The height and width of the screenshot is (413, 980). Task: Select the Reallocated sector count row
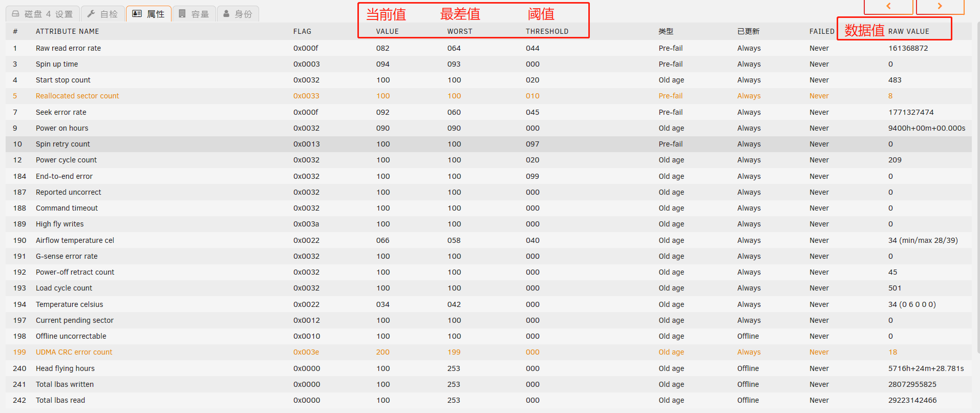[77, 96]
